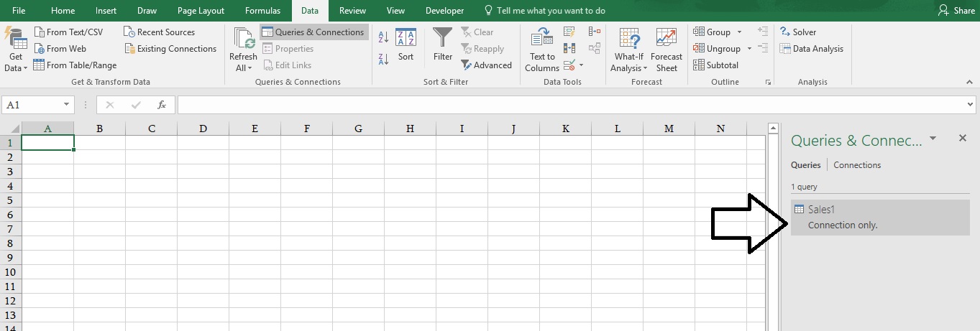Open the Data Analysis tools
This screenshot has height=331, width=980.
pos(812,49)
